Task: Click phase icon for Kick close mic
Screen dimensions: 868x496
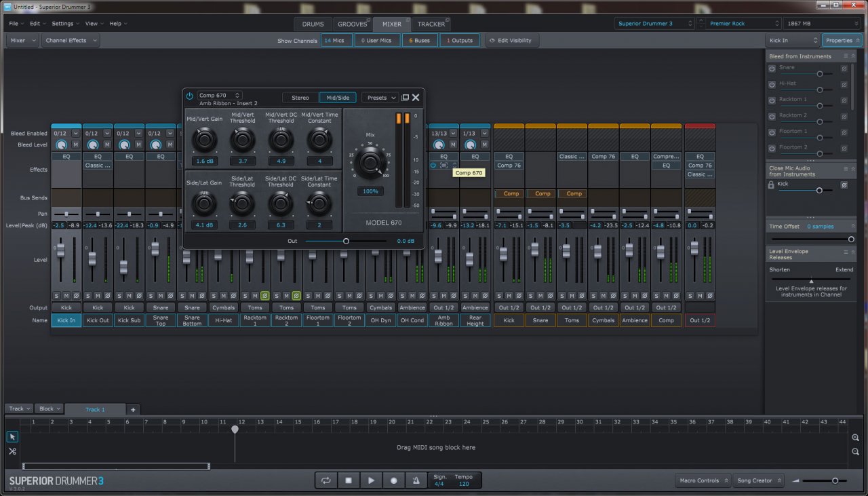Action: coord(844,185)
